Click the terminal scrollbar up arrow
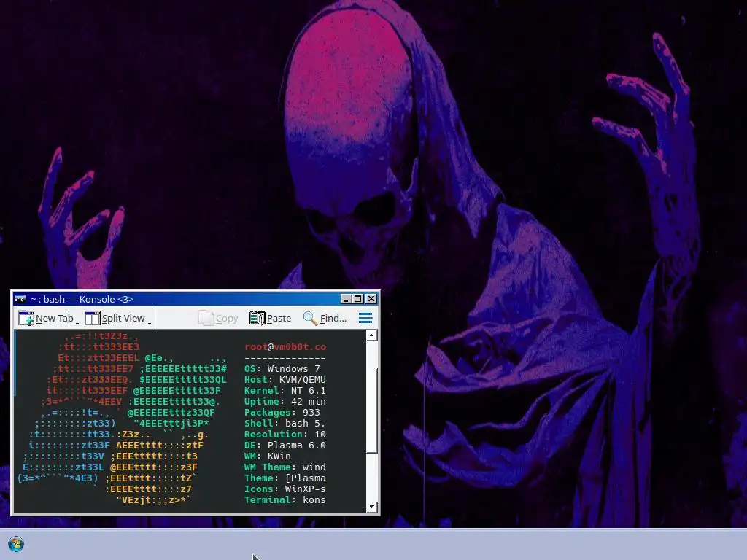Screen dimensions: 747x560 [372, 335]
